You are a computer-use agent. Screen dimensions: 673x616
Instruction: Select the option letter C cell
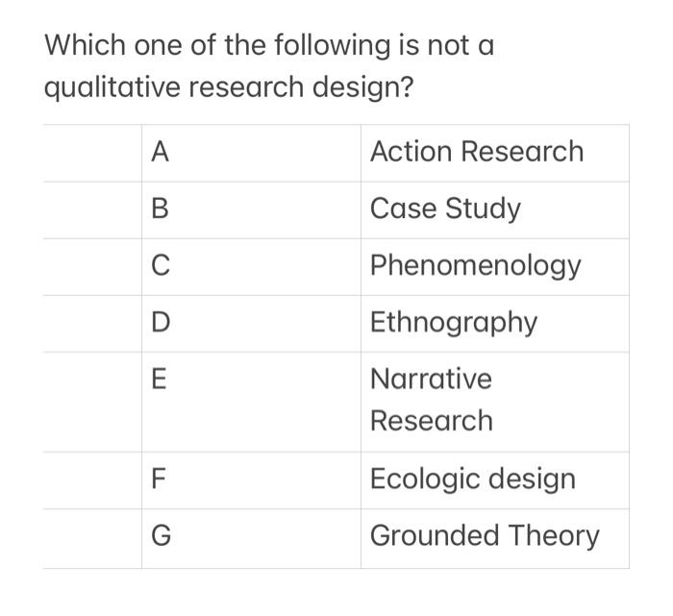(251, 267)
